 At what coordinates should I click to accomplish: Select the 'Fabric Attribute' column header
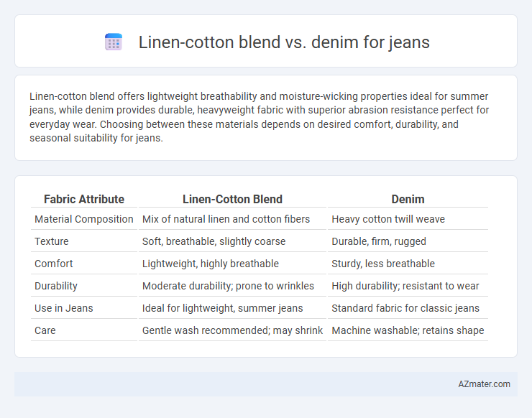tap(84, 199)
